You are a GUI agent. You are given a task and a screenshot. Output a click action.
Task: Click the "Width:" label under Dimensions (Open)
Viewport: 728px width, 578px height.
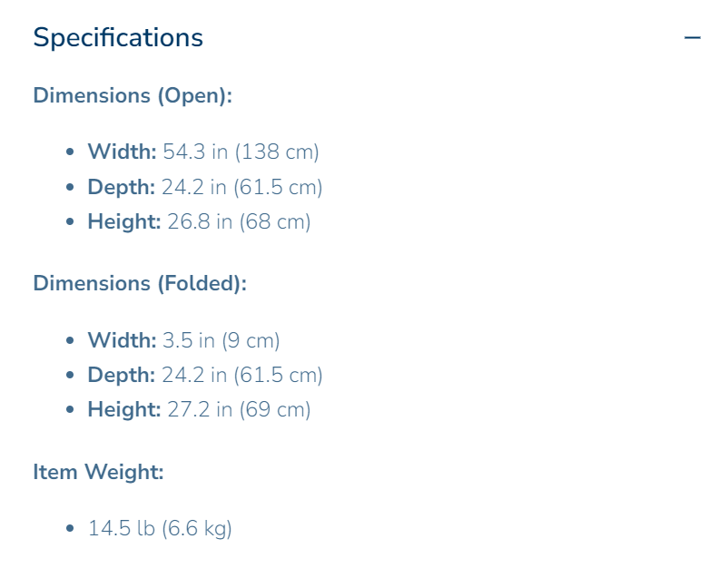[x=123, y=152]
